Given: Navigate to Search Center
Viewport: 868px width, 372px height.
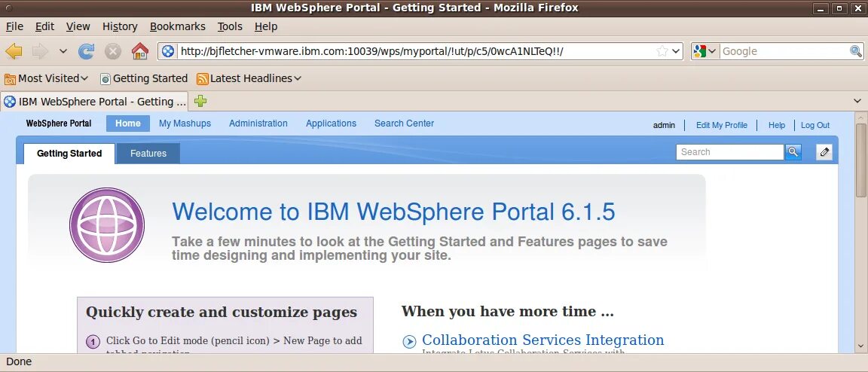Looking at the screenshot, I should click(404, 123).
